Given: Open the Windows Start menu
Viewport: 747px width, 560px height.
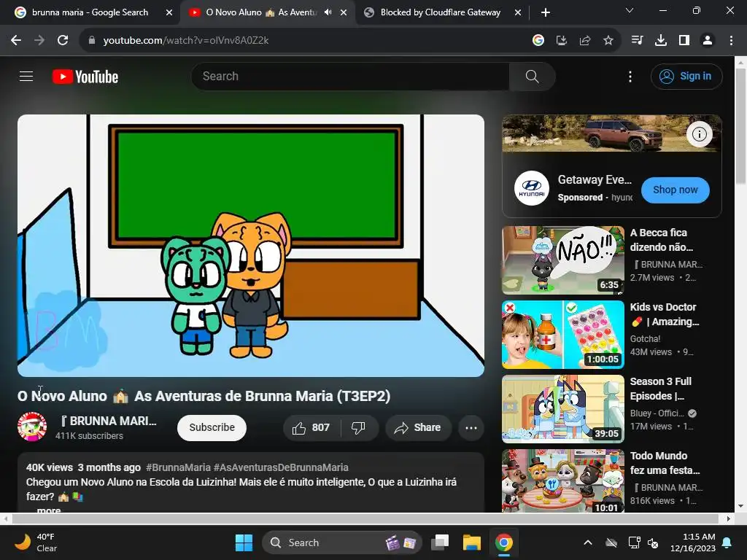Looking at the screenshot, I should pyautogui.click(x=244, y=542).
